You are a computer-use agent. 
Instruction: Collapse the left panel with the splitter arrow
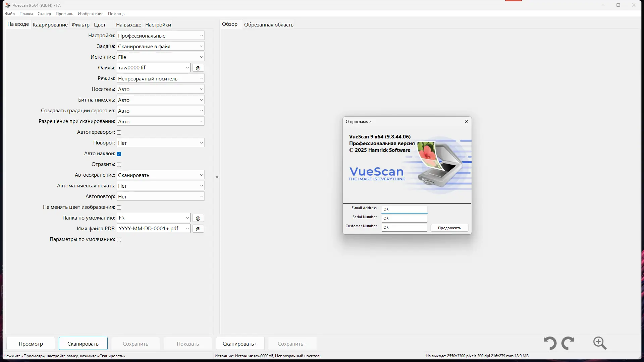(x=217, y=177)
